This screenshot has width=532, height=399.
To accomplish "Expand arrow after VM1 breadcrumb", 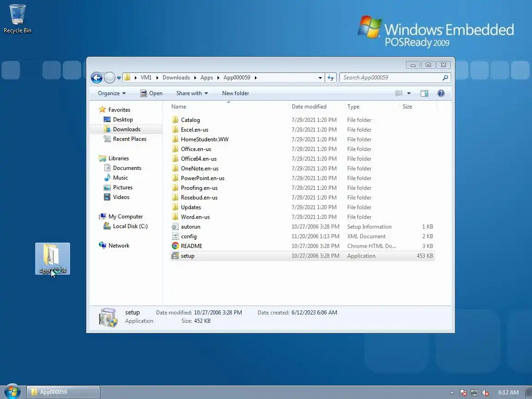I will 157,78.
